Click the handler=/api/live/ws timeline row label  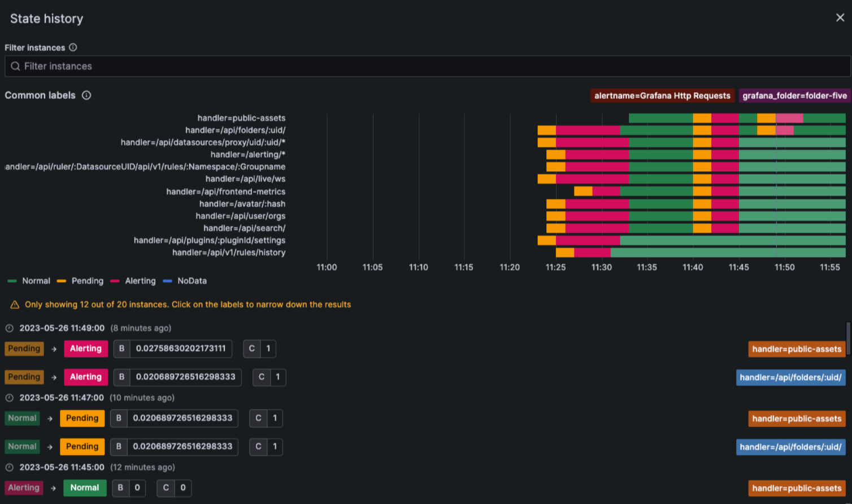tap(245, 179)
